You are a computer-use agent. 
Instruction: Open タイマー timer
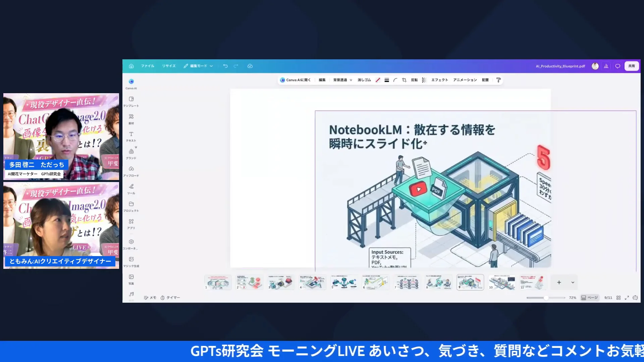[x=170, y=298]
